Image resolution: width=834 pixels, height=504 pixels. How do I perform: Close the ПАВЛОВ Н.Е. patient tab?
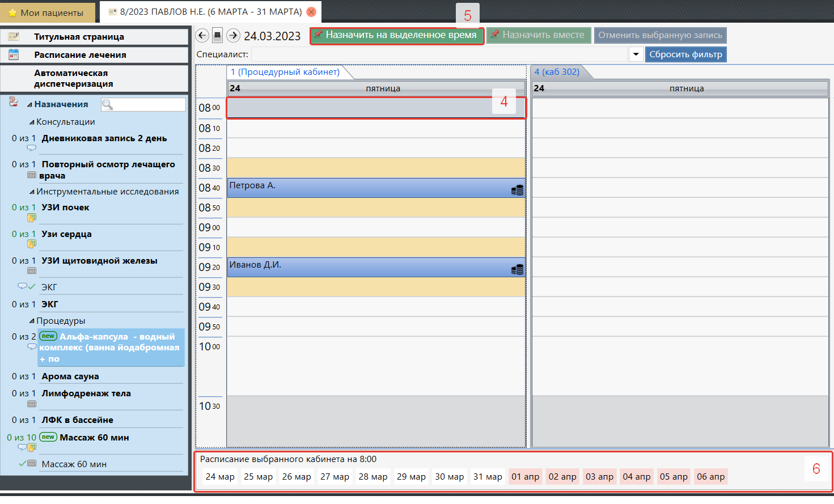[311, 12]
